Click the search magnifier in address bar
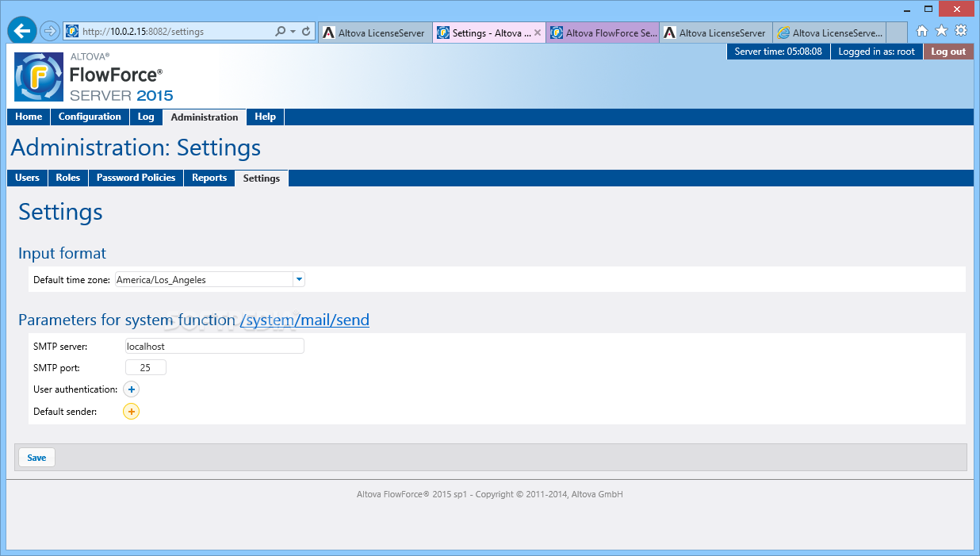 (280, 32)
